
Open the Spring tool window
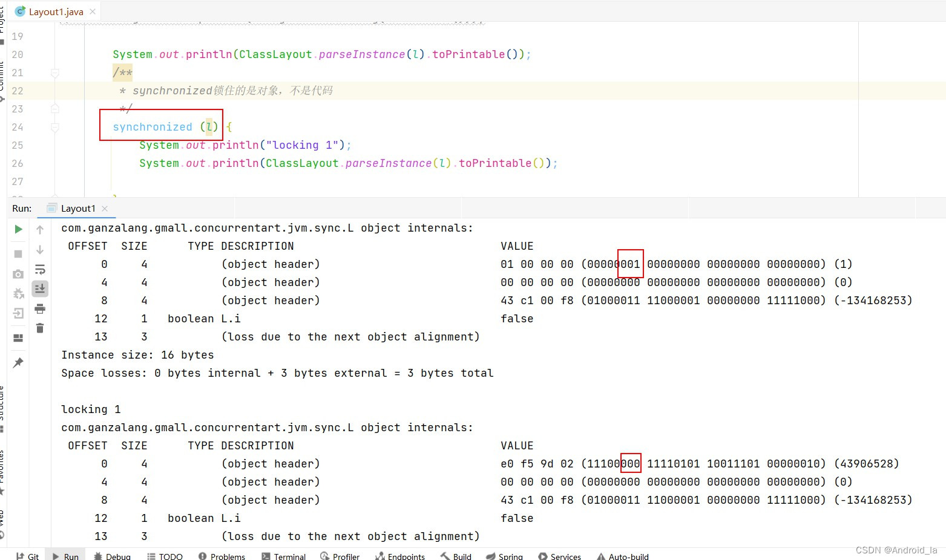click(x=504, y=556)
